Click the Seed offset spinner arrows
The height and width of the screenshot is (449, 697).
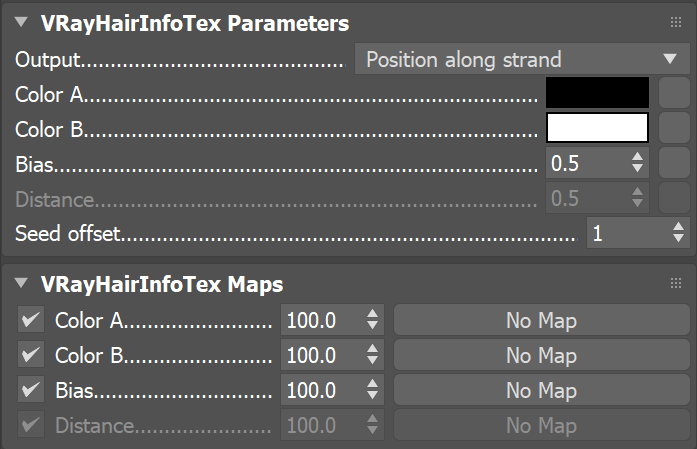[x=678, y=233]
